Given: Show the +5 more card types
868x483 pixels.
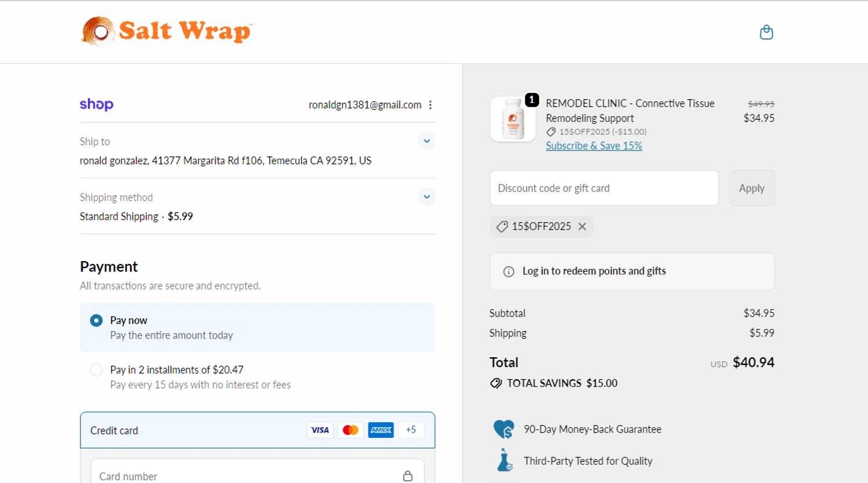Looking at the screenshot, I should click(411, 430).
